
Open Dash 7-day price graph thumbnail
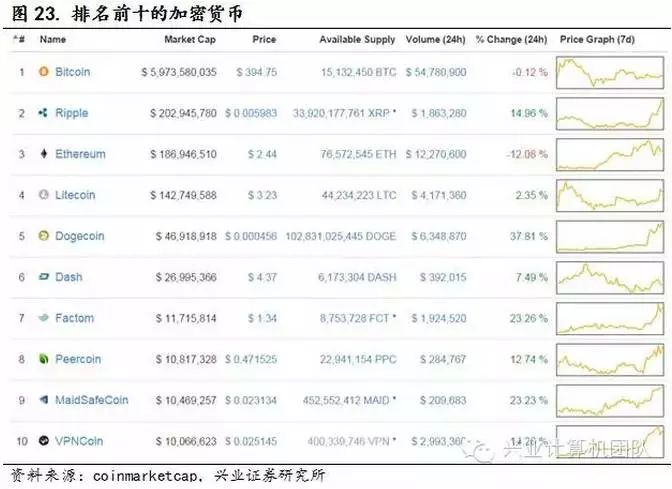[x=610, y=277]
